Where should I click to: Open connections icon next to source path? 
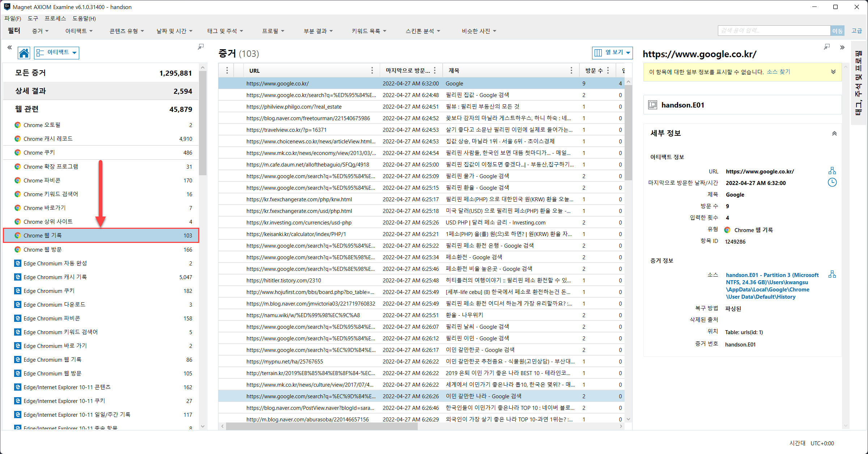(x=832, y=274)
